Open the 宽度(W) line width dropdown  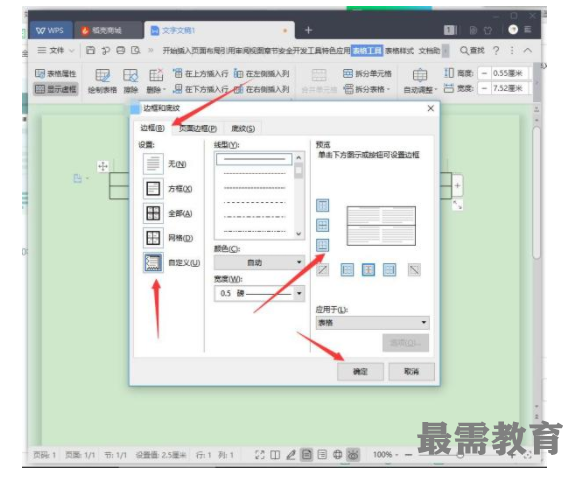coord(259,293)
